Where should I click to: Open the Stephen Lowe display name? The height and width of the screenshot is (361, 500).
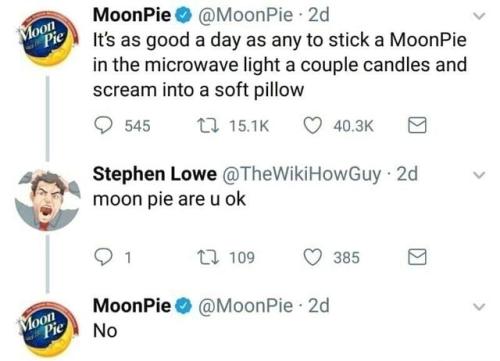[155, 174]
